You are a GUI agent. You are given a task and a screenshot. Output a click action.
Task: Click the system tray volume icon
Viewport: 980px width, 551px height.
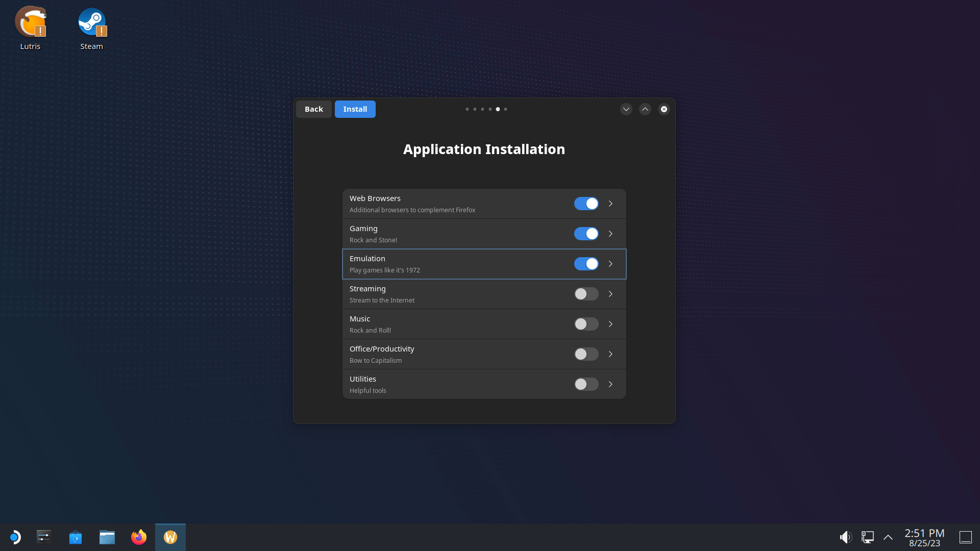pyautogui.click(x=845, y=537)
